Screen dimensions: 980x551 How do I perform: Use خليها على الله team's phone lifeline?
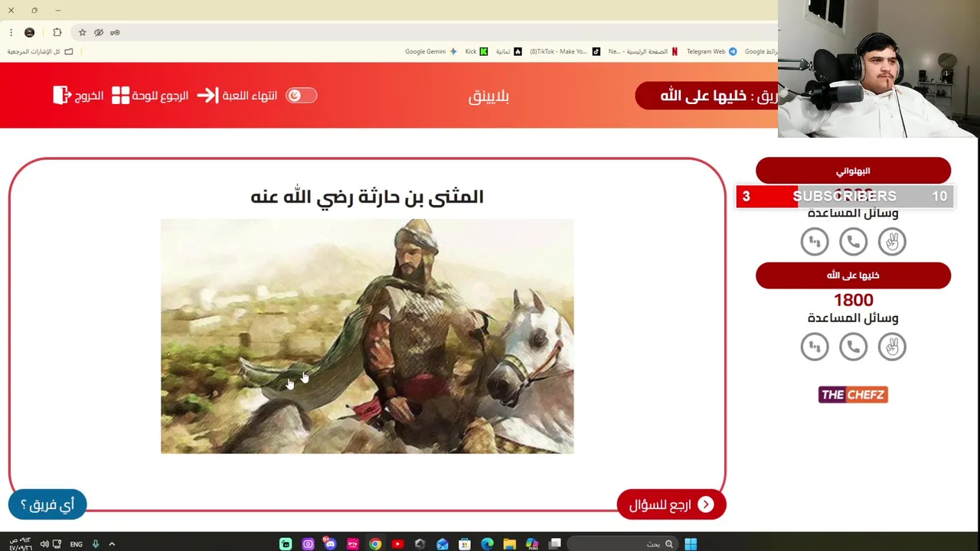[x=853, y=347]
